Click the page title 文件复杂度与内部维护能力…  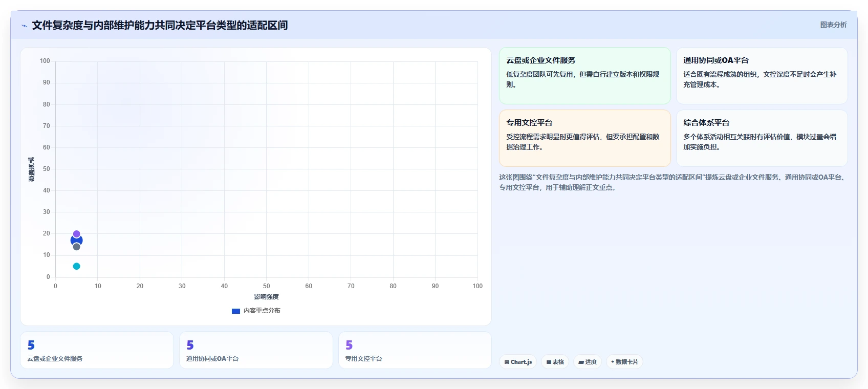(160, 25)
